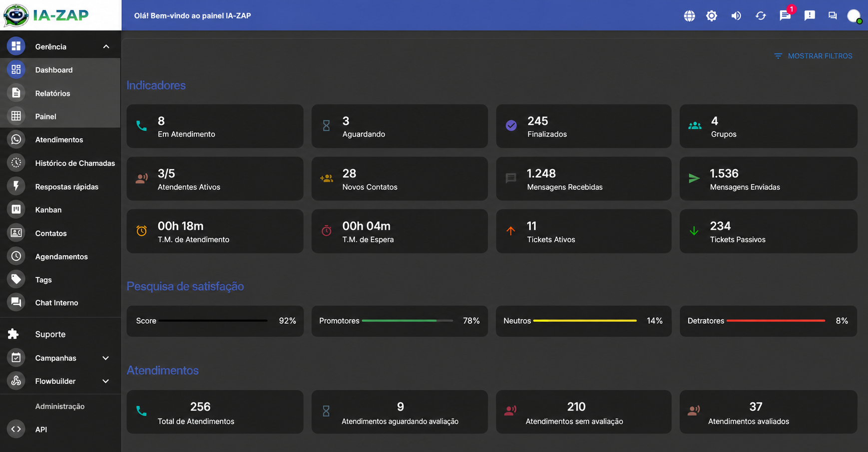Click the Score progress bar
Screen dimensions: 868x452
tap(214, 321)
